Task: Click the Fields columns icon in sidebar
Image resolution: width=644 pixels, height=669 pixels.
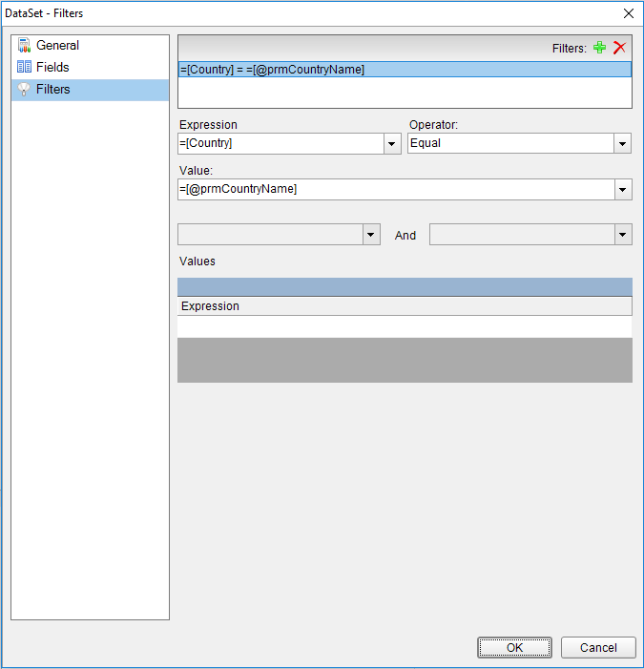Action: click(x=24, y=67)
